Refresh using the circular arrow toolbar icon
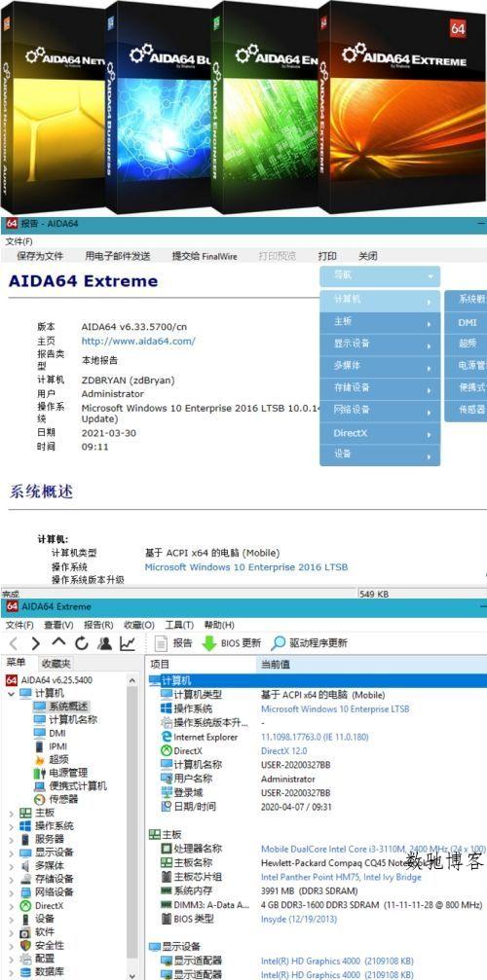487x980 pixels. point(81,643)
